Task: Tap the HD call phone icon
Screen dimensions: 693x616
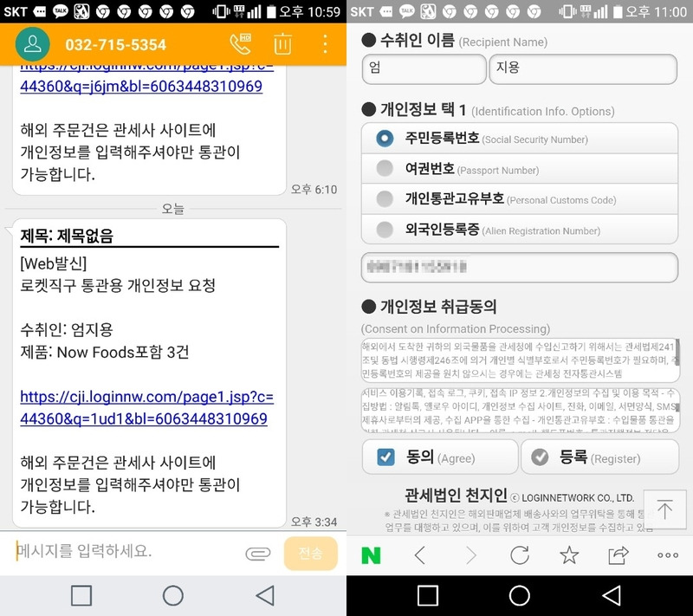Action: 241,44
